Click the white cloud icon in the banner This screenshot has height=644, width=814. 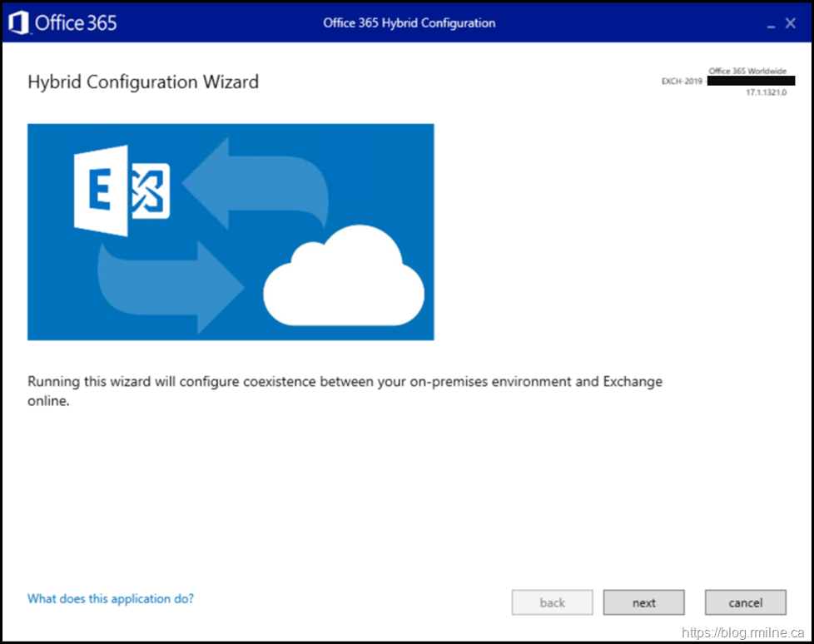pos(344,280)
